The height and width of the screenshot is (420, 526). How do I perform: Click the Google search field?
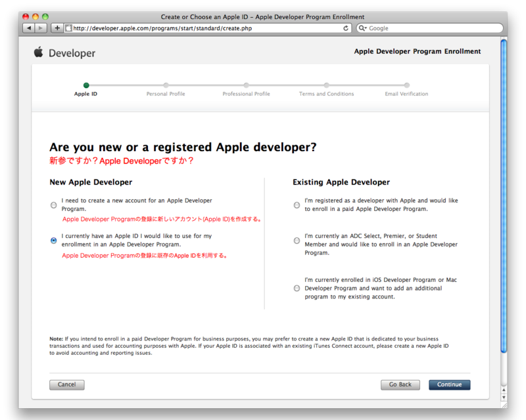click(x=430, y=28)
